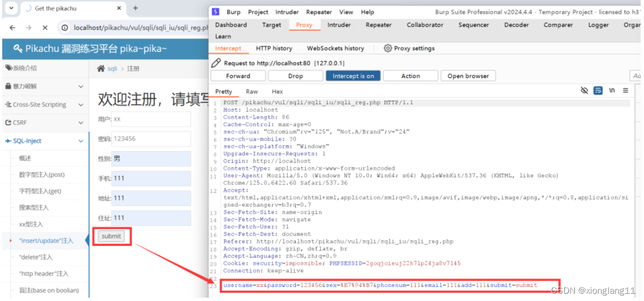Click the Pikachu key logo icon
644x301 pixels.
(x=18, y=48)
